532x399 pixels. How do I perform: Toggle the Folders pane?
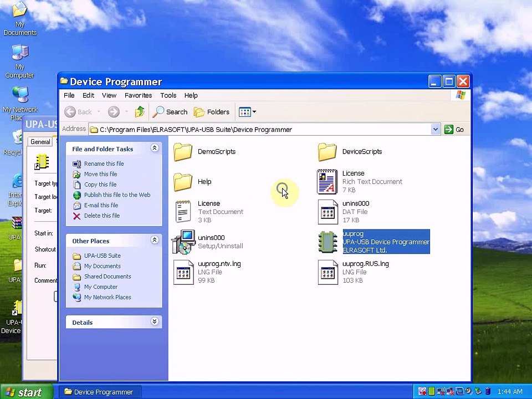(x=211, y=111)
